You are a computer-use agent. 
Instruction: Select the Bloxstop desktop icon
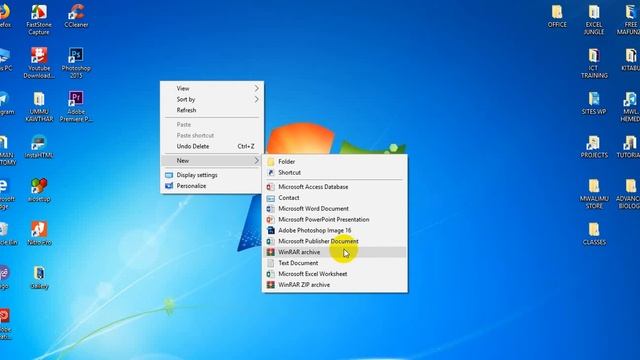(39, 190)
